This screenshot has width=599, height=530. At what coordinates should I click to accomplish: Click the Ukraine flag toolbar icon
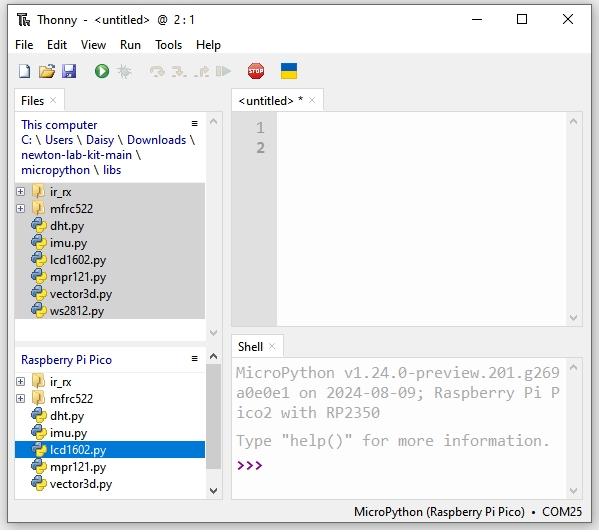point(289,71)
